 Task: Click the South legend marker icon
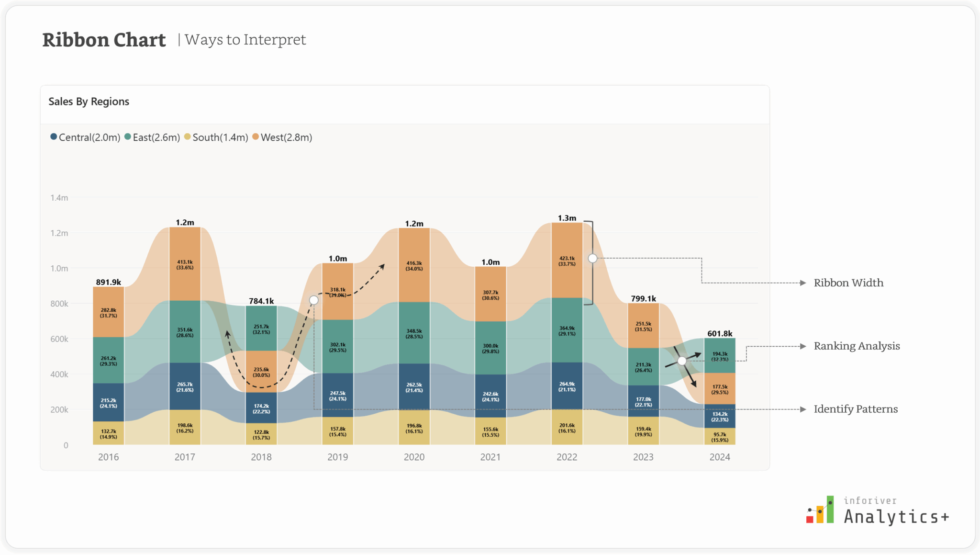(188, 137)
